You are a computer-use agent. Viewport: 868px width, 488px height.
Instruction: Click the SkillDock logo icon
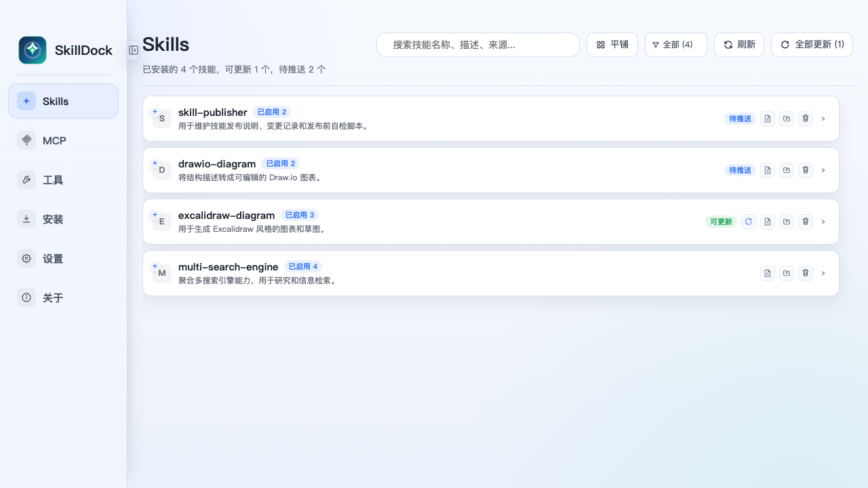tap(33, 50)
